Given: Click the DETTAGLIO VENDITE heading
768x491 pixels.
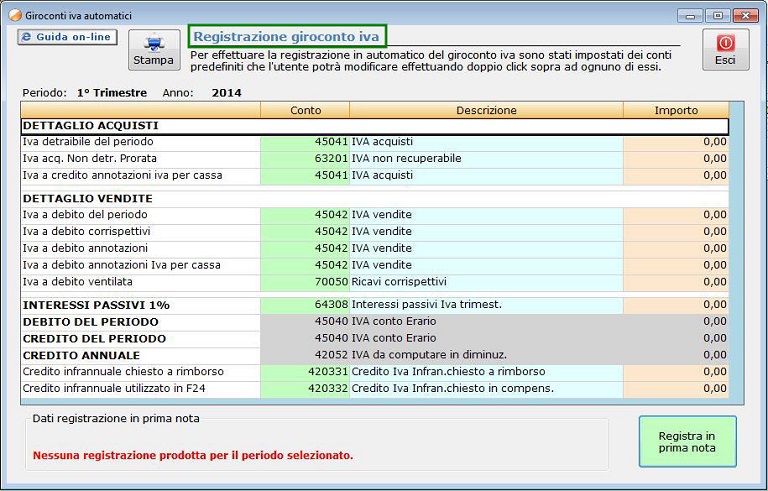Looking at the screenshot, I should pos(88,198).
